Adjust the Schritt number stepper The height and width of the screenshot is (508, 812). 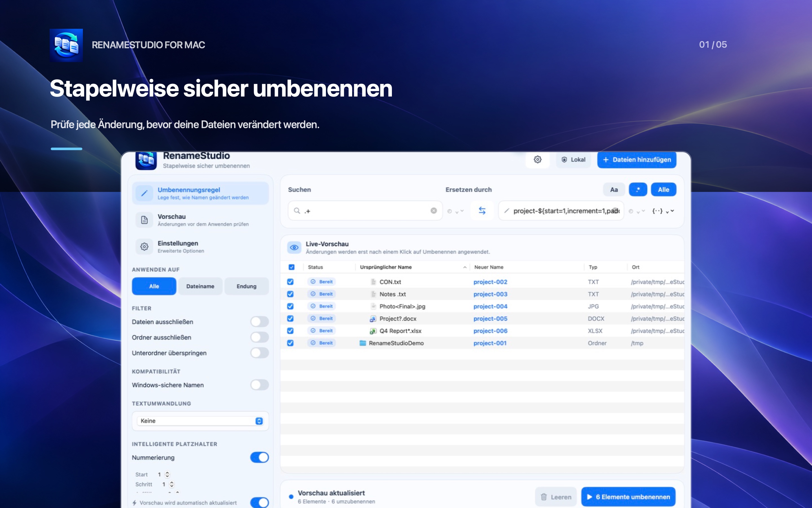[x=171, y=485]
